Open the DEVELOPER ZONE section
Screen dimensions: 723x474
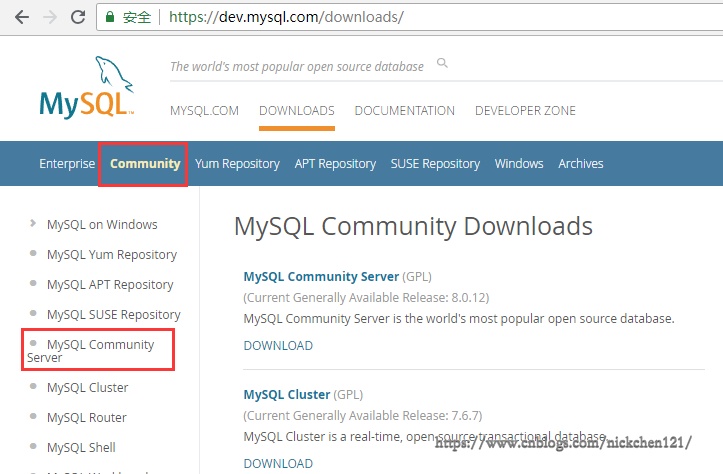[x=525, y=111]
